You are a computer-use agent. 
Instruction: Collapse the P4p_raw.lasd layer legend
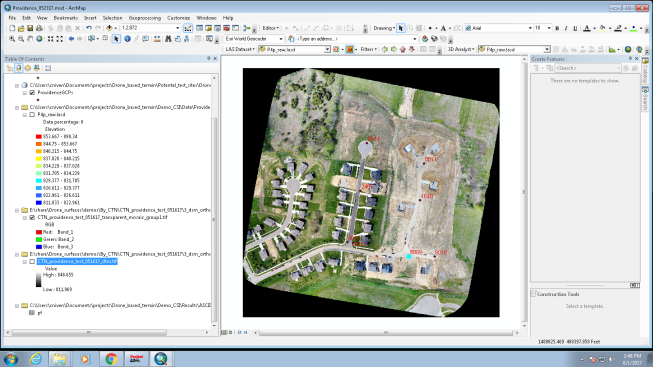click(25, 115)
